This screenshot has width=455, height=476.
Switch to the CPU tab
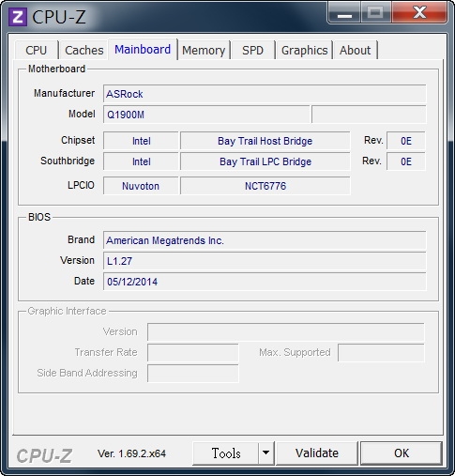click(37, 50)
